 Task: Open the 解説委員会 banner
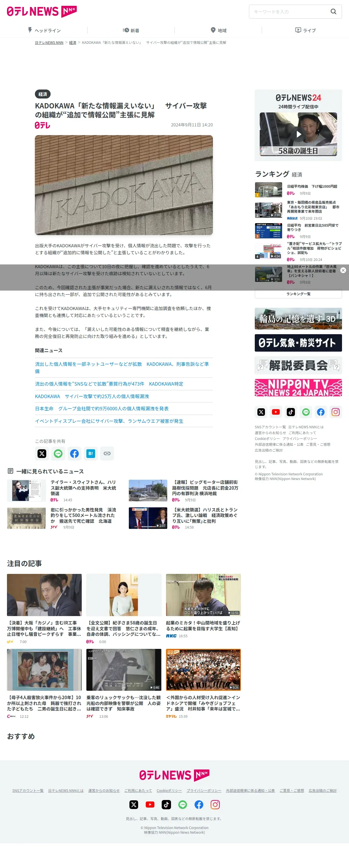coord(298,365)
